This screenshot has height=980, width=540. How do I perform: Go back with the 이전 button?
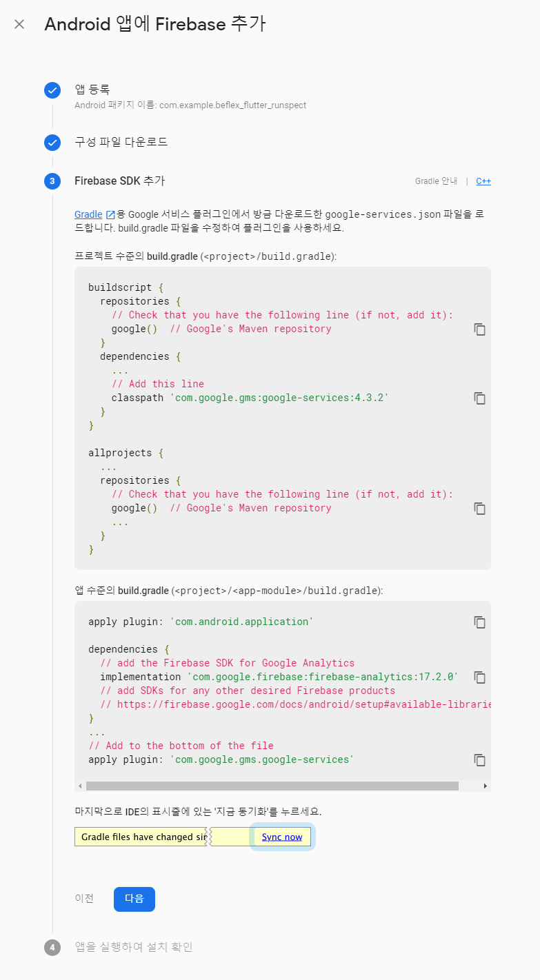(x=84, y=899)
